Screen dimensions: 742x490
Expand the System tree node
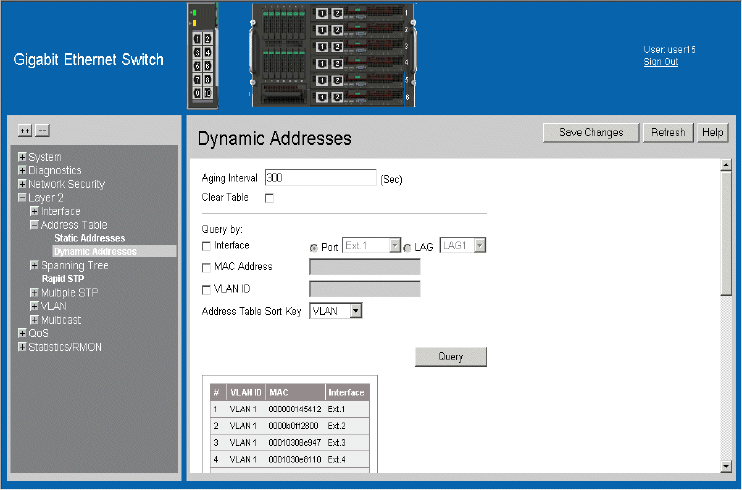[22, 157]
